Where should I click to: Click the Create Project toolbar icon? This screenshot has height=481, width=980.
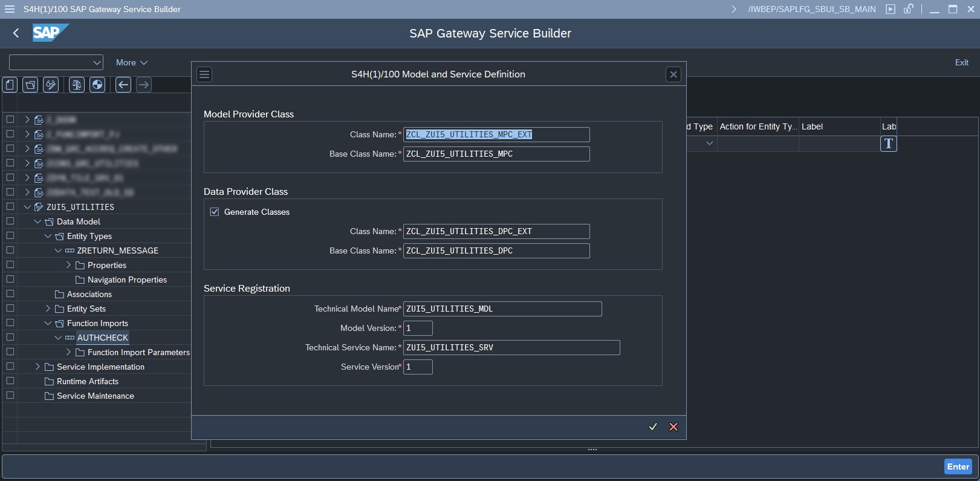pyautogui.click(x=10, y=85)
